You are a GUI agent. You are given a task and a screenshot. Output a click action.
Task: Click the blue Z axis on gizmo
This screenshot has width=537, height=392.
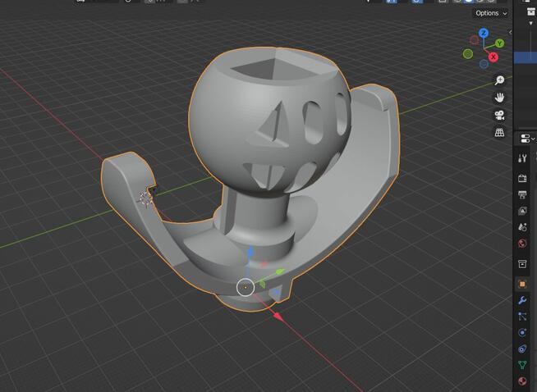(484, 34)
